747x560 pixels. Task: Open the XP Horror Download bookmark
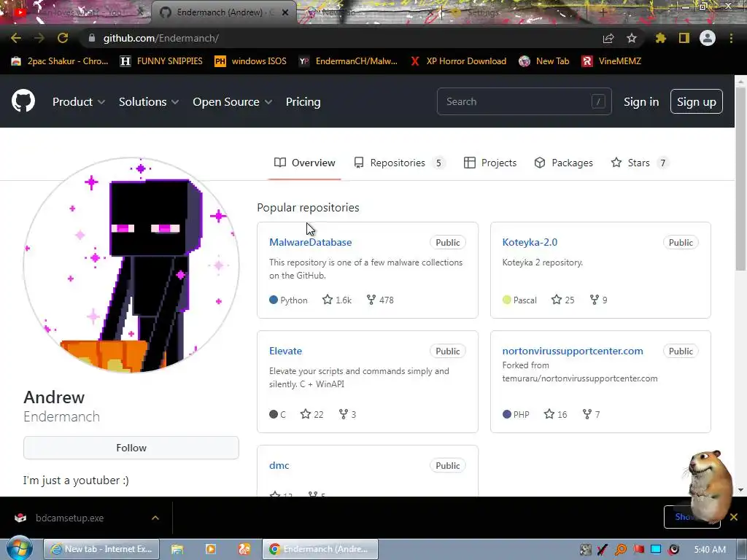[458, 61]
